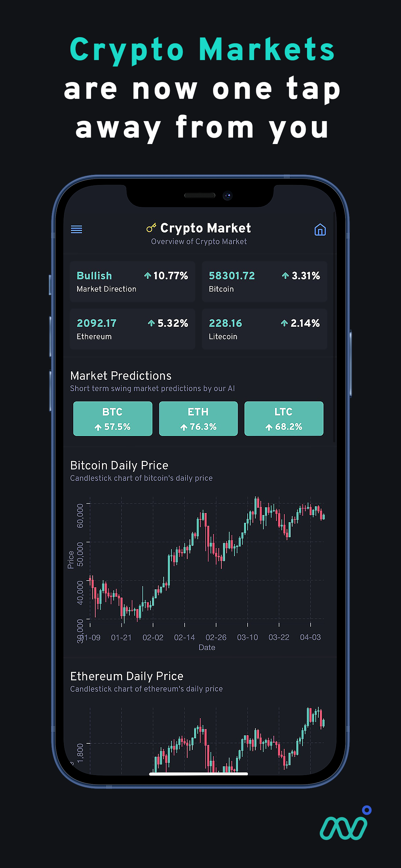Tap the home indicator bar at bottom

(x=199, y=774)
